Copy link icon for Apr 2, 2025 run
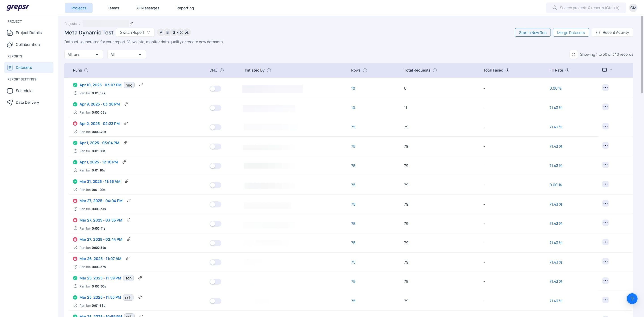This screenshot has height=317, width=644. 126,123
